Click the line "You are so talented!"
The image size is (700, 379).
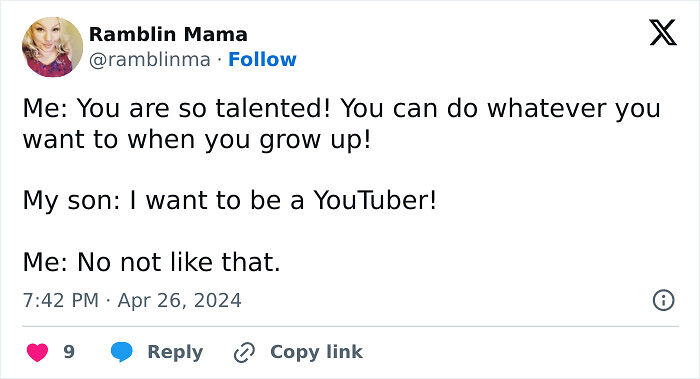[204, 108]
